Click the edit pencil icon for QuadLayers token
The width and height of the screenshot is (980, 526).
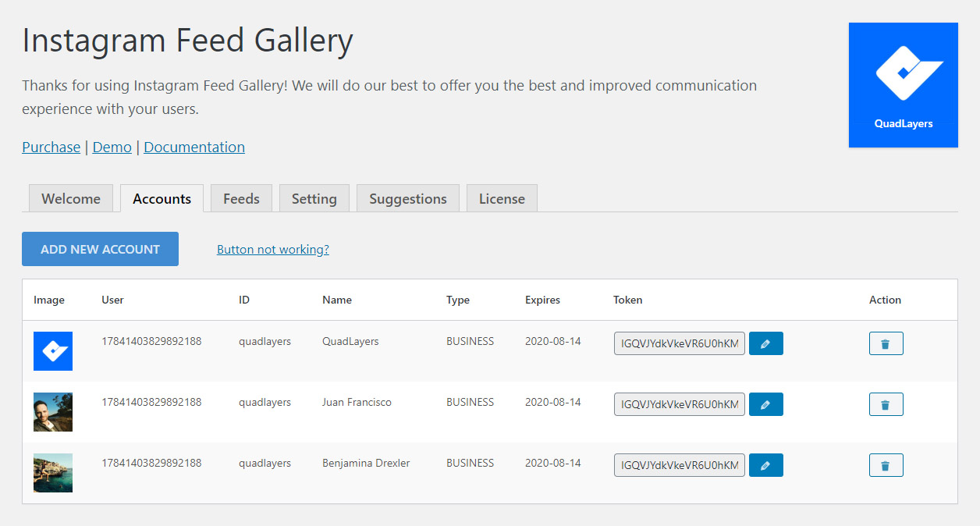(x=765, y=343)
